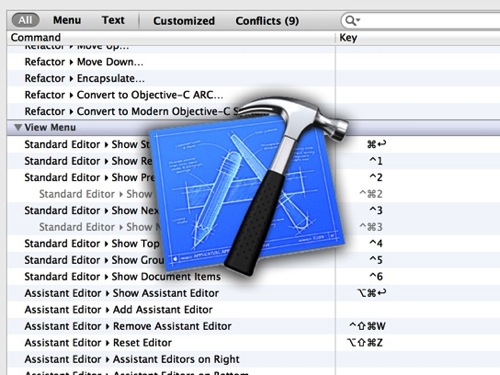The width and height of the screenshot is (500, 375).
Task: Switch to the Text filter
Action: (x=113, y=20)
